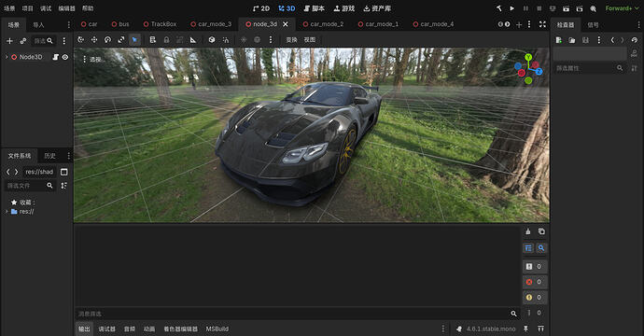Pause the running project

tap(525, 8)
